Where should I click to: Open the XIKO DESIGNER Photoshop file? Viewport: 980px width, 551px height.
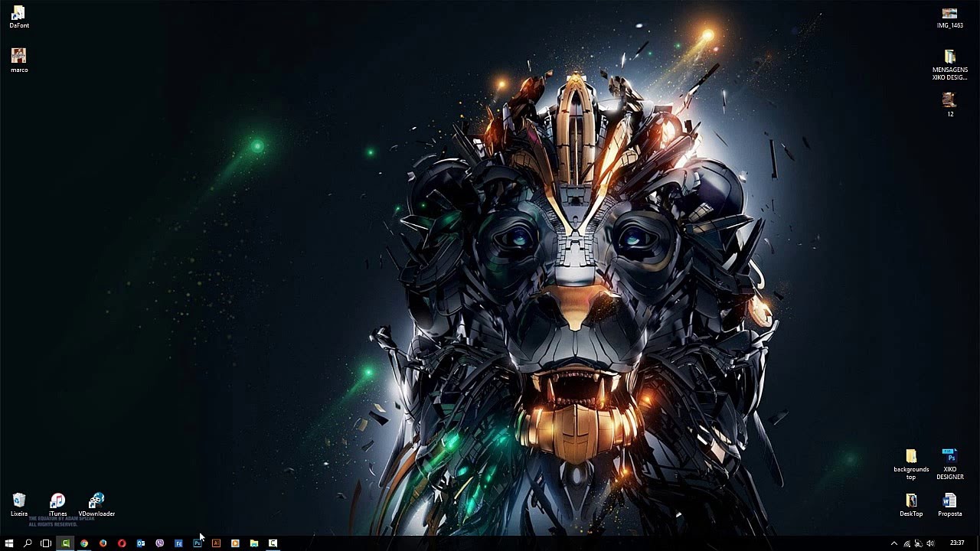[949, 465]
